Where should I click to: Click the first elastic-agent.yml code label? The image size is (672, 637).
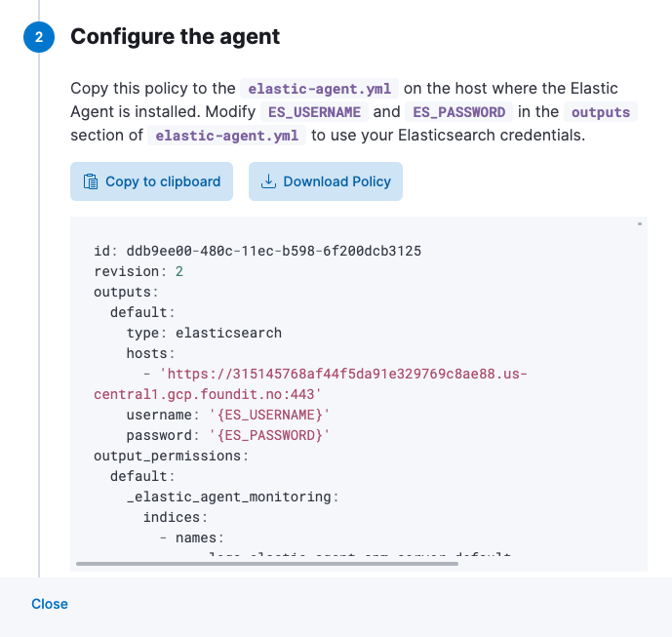301,89
